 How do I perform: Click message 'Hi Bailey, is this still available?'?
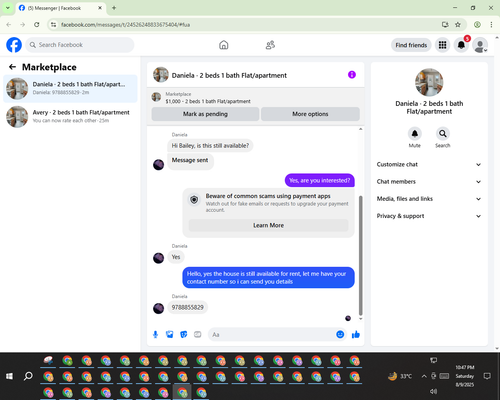click(x=210, y=146)
